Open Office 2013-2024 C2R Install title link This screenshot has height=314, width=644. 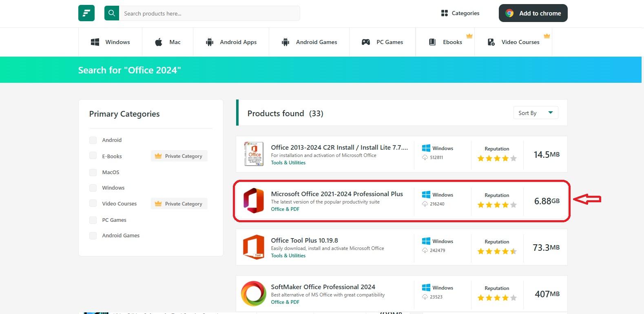point(339,147)
